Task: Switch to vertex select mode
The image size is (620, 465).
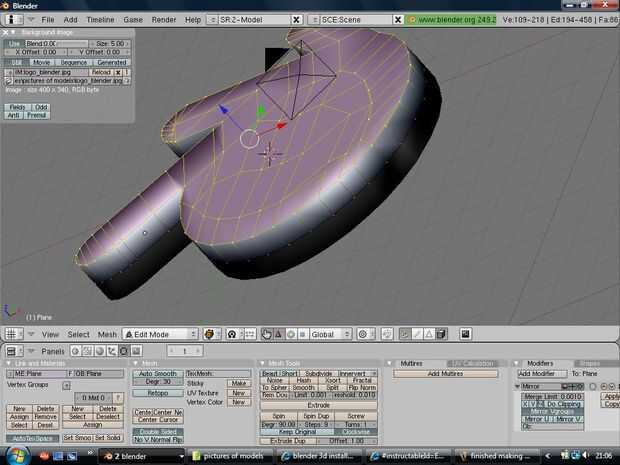Action: (x=405, y=334)
